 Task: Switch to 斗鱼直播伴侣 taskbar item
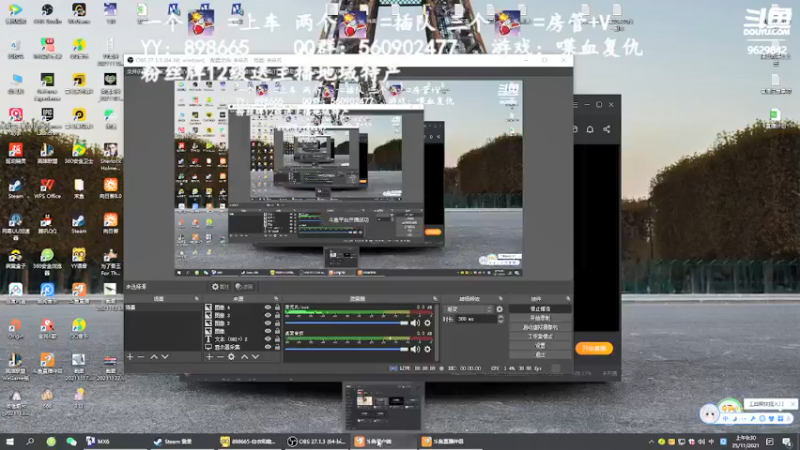(451, 441)
